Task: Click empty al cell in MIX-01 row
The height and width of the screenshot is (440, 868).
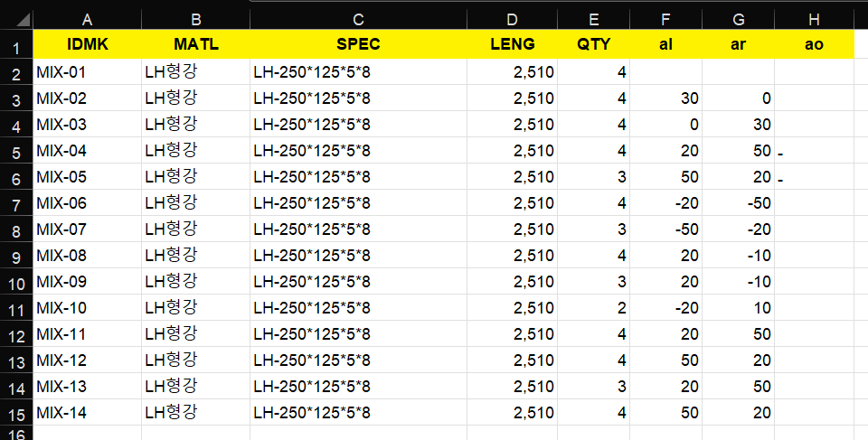Action: pyautogui.click(x=666, y=72)
